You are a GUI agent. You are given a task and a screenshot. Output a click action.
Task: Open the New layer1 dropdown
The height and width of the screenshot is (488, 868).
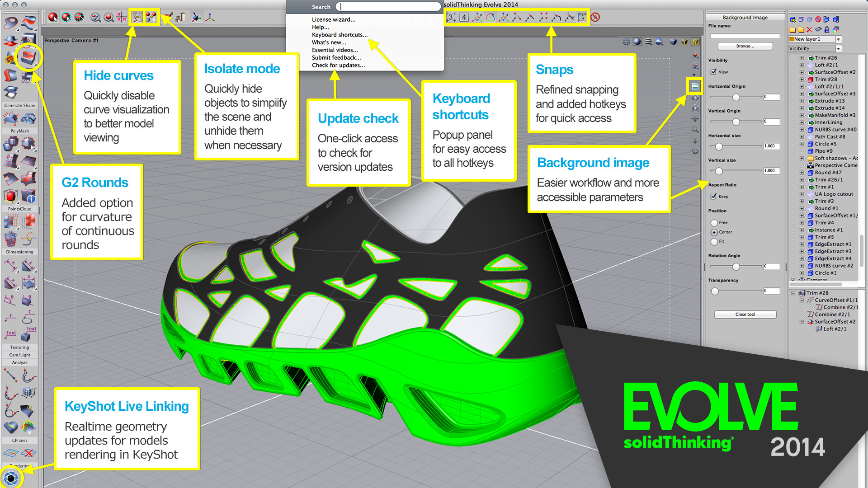pos(839,39)
